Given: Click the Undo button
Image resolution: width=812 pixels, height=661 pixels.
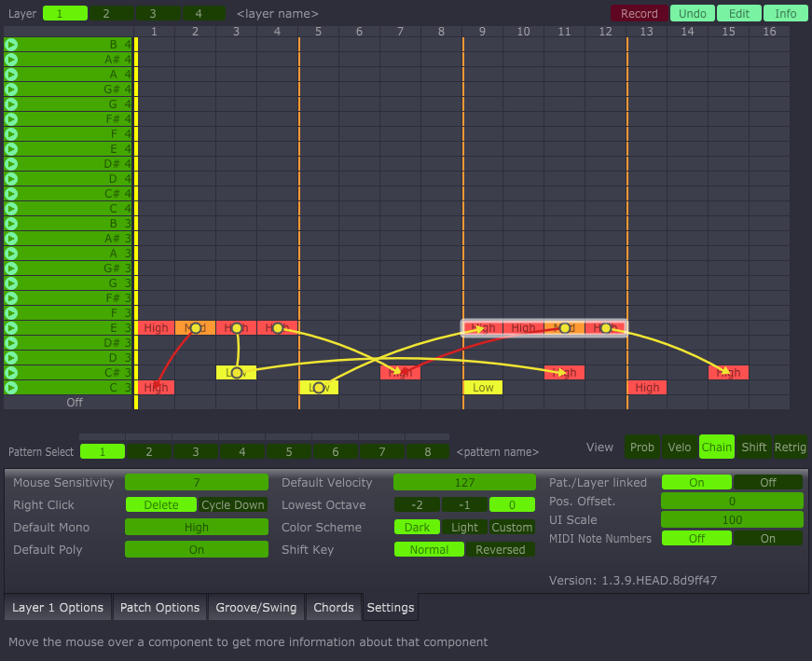Looking at the screenshot, I should pyautogui.click(x=692, y=14).
